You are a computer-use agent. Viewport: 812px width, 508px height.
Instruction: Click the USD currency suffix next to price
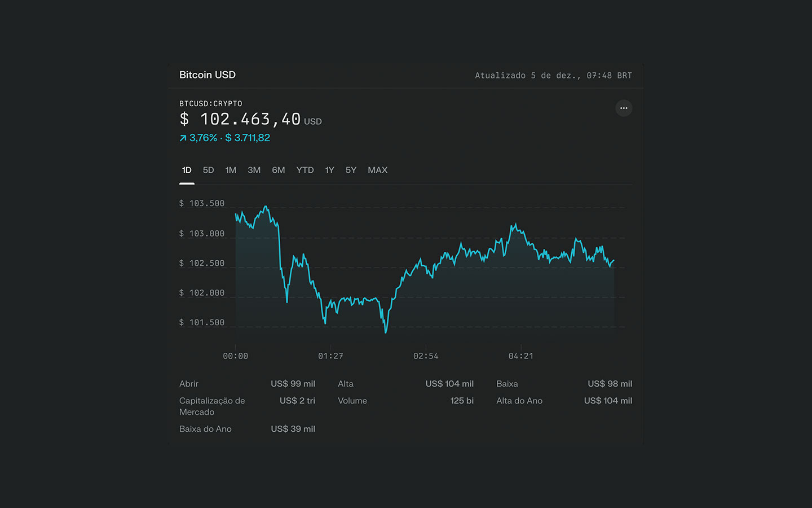(x=313, y=121)
